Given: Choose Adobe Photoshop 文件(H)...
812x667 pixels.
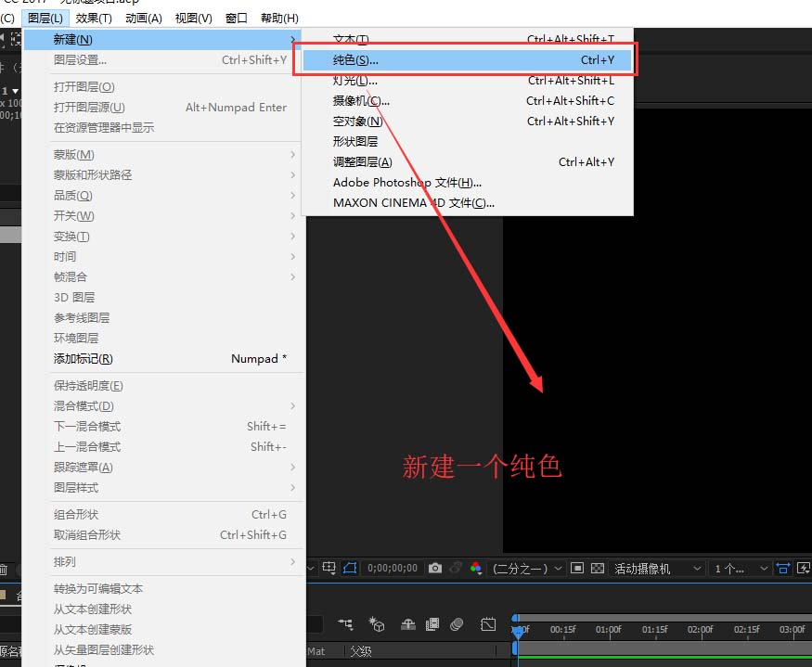Looking at the screenshot, I should tap(467, 182).
